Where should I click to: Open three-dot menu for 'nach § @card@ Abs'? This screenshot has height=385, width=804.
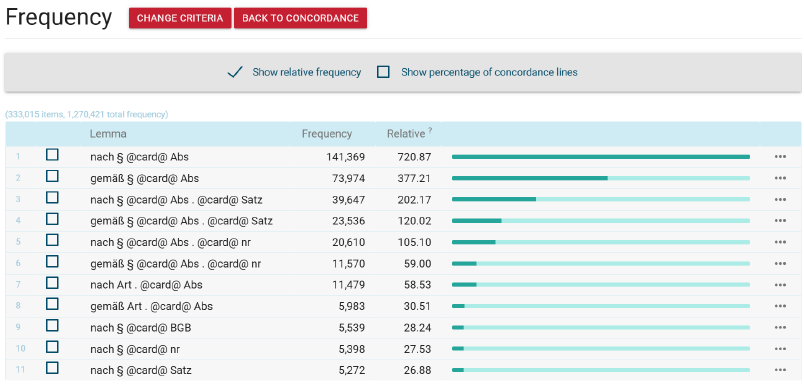click(780, 157)
